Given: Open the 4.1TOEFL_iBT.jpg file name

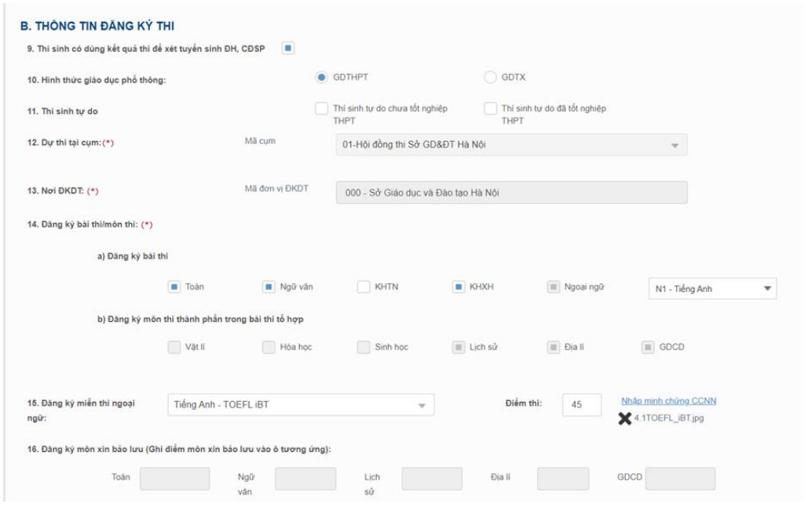Looking at the screenshot, I should point(668,418).
